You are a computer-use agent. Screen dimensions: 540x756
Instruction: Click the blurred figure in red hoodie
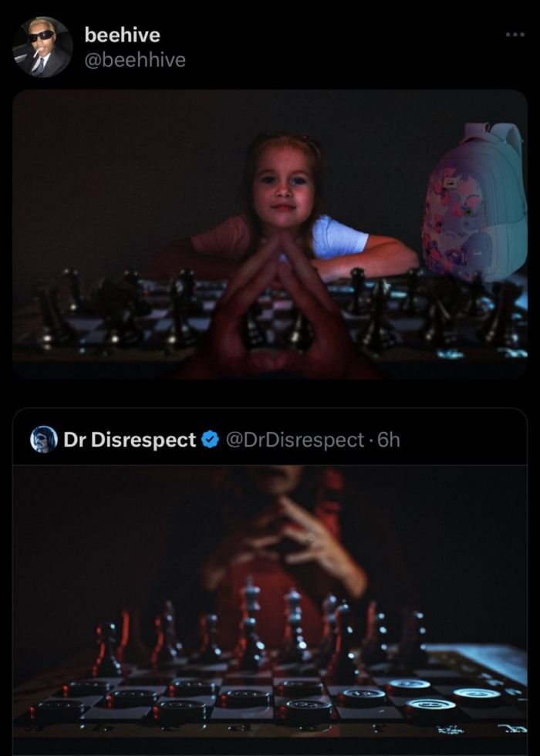[x=285, y=555]
